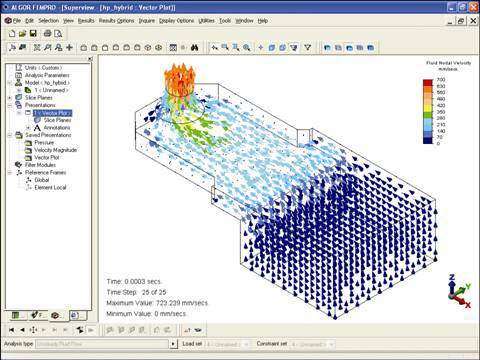The height and width of the screenshot is (360, 480).
Task: Select Analysis Parameters in the tree
Action: click(x=47, y=75)
